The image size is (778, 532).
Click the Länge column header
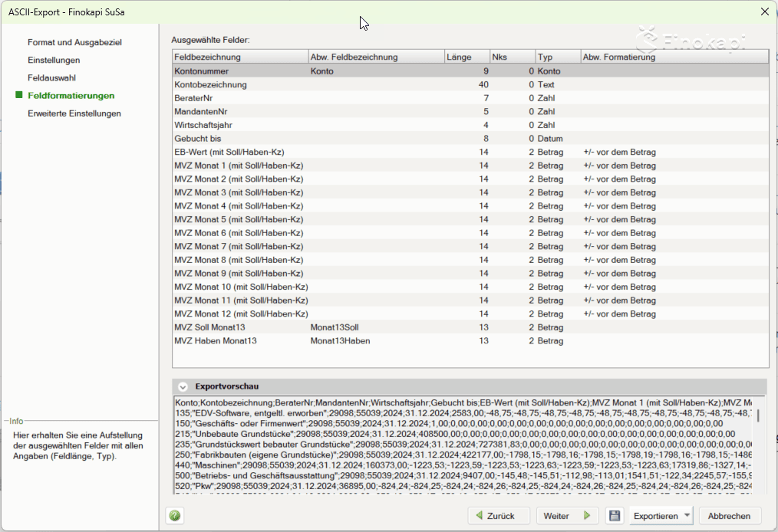[x=467, y=57]
